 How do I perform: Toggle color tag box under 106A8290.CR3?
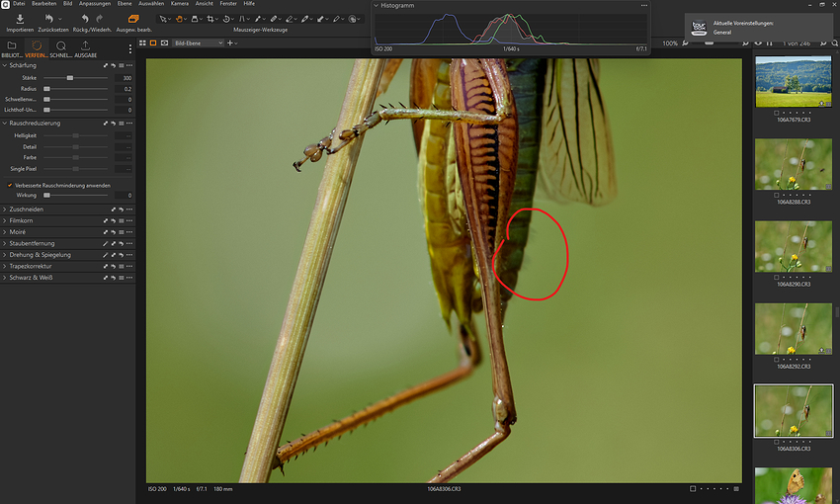776,278
